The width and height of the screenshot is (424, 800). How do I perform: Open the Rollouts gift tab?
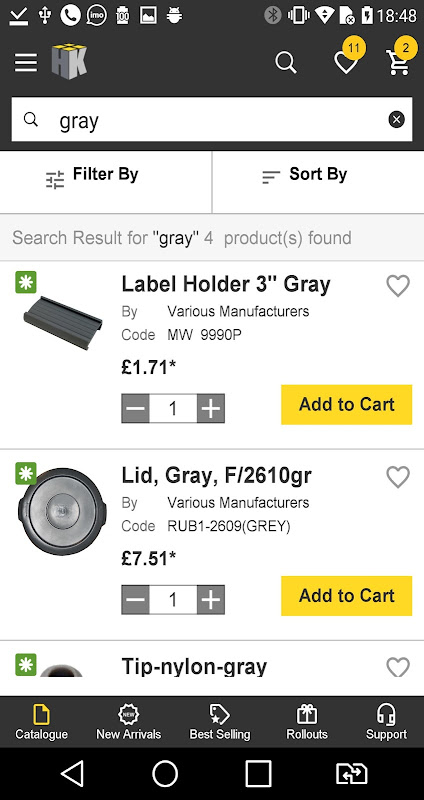[307, 722]
